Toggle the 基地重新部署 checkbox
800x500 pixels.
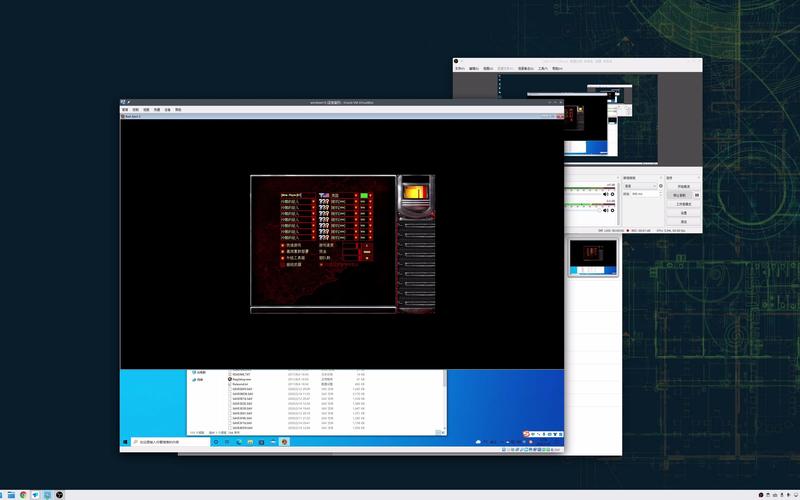click(x=284, y=250)
